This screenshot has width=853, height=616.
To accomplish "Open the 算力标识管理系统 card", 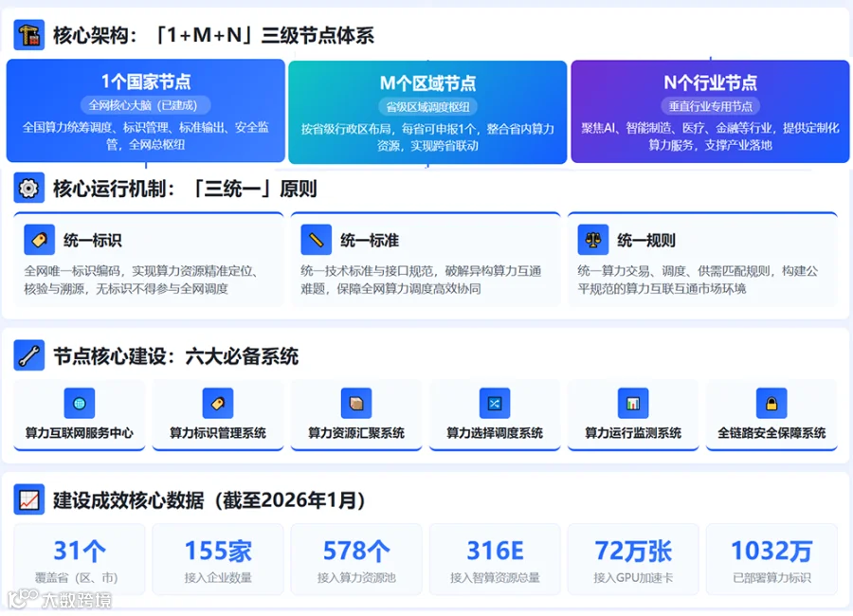I will [x=218, y=415].
